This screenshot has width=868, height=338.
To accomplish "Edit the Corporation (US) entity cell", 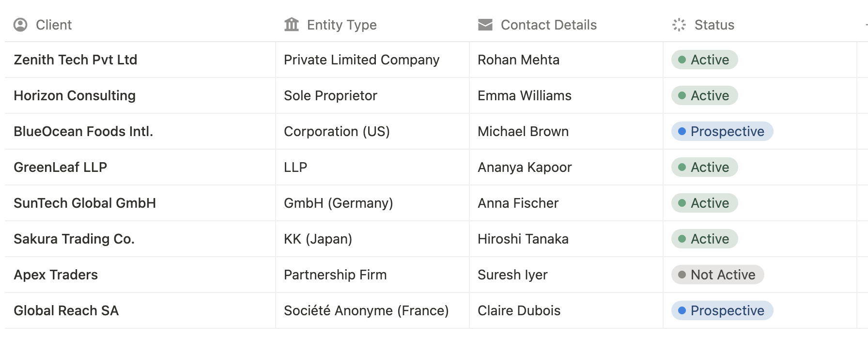I will click(x=337, y=131).
